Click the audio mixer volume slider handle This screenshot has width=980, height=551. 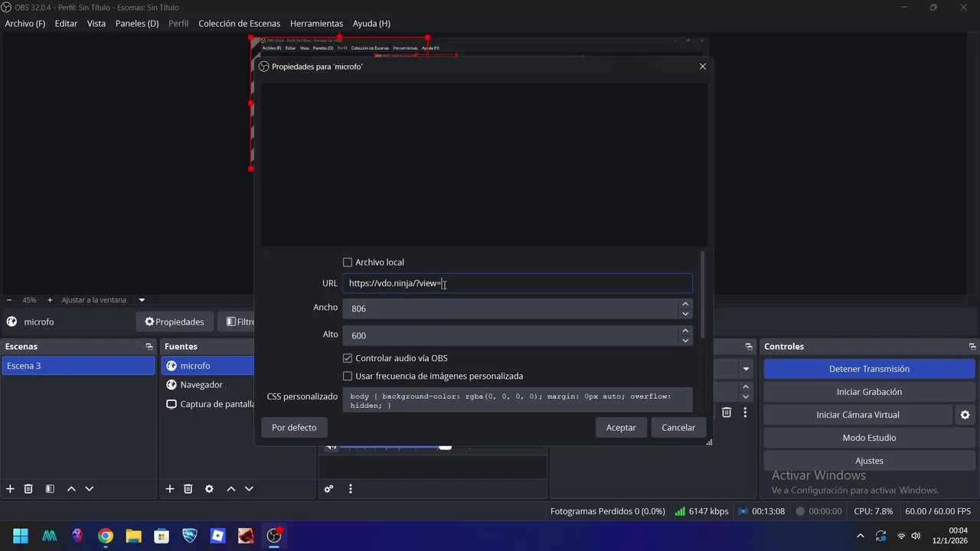pyautogui.click(x=445, y=446)
